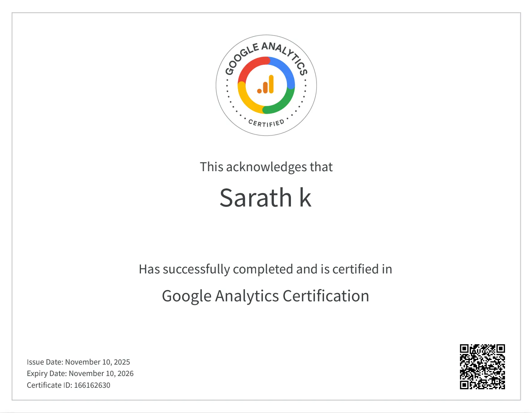Click the text This acknowledges that
This screenshot has width=532, height=413.
click(x=266, y=166)
